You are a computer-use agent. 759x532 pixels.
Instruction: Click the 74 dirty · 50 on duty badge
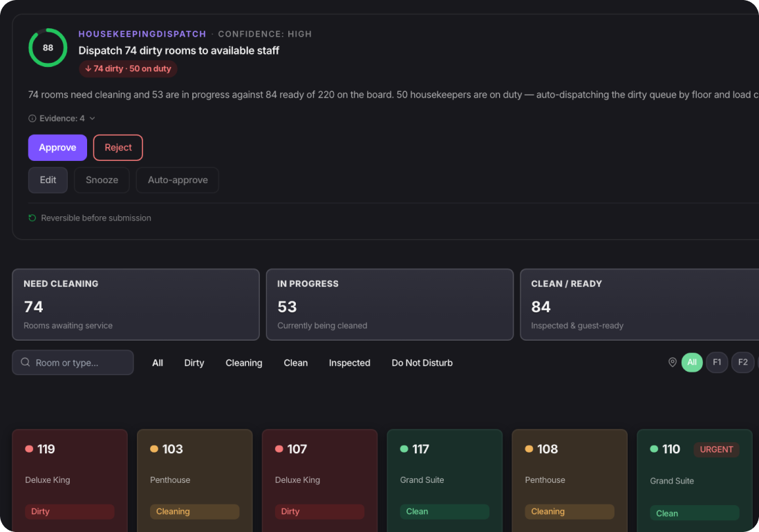pyautogui.click(x=129, y=68)
